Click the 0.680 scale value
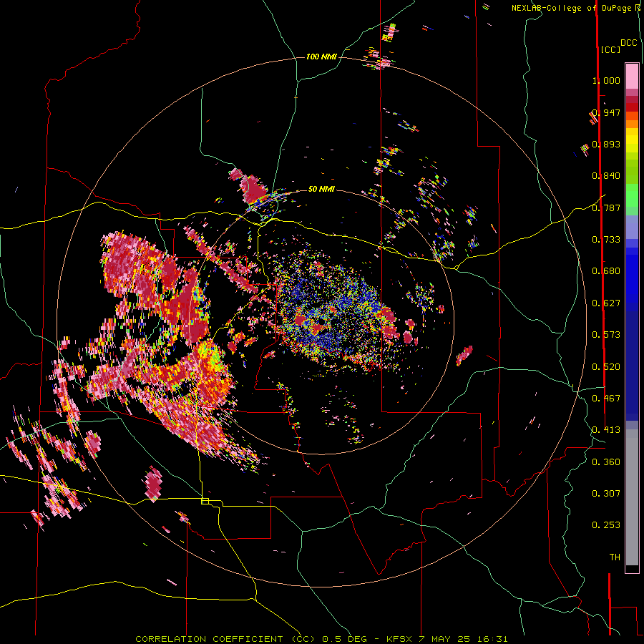644x644 pixels. [x=606, y=271]
